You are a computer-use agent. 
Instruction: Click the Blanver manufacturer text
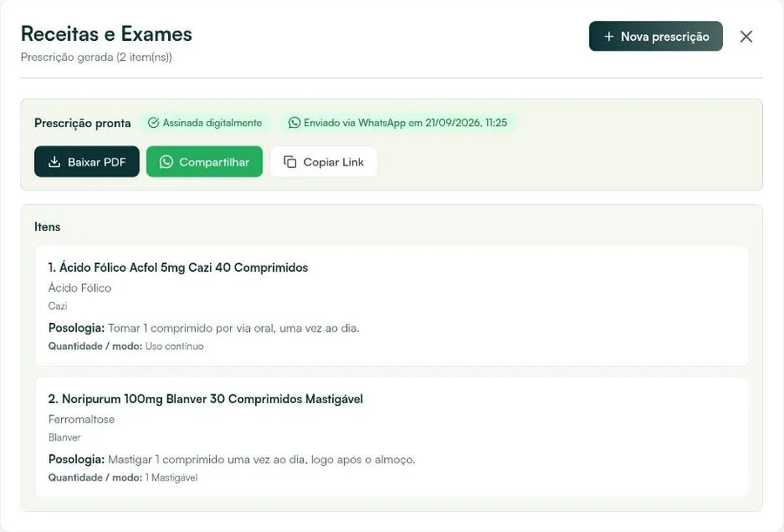pyautogui.click(x=64, y=437)
